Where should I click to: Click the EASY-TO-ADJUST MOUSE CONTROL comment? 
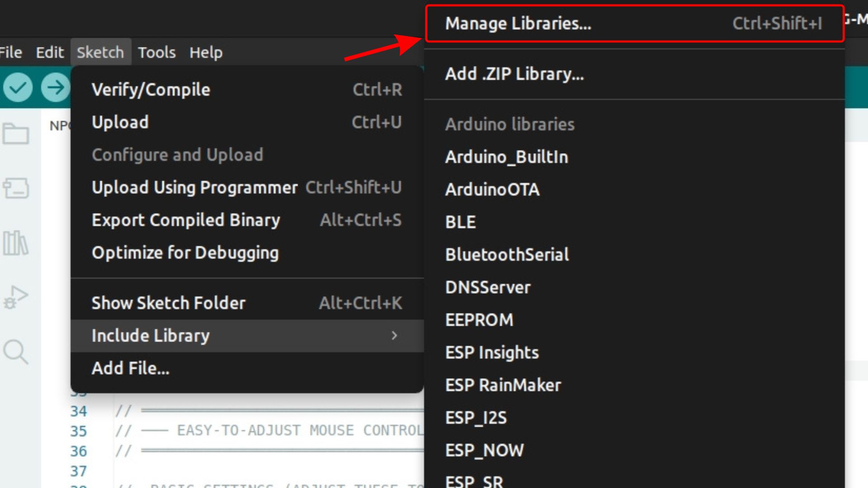tap(270, 431)
